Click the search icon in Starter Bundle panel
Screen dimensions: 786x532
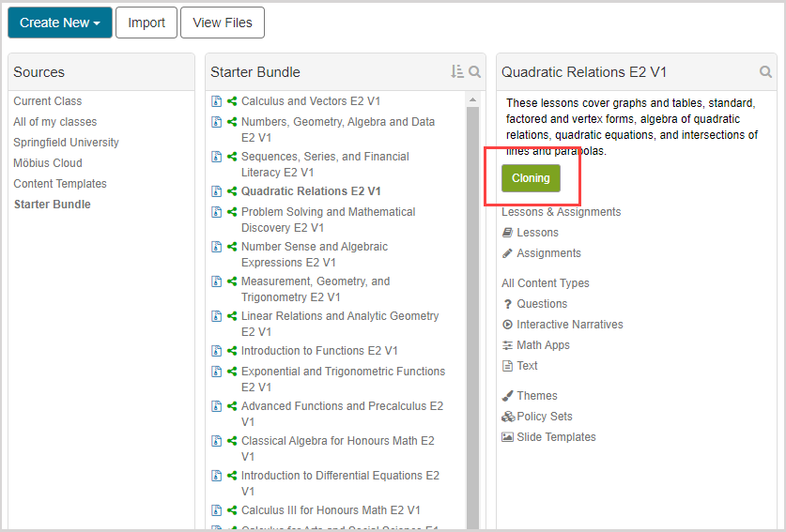tap(475, 72)
